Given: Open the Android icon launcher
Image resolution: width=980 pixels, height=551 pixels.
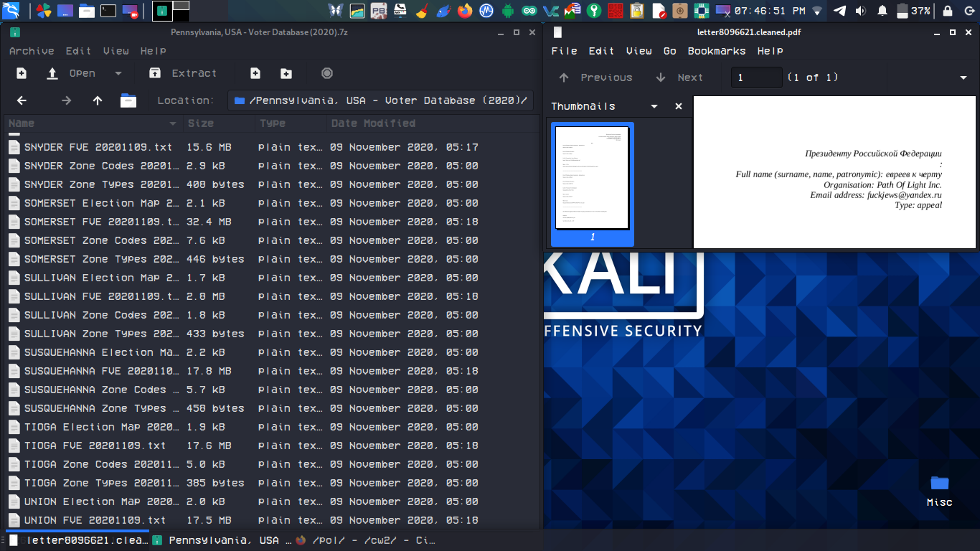Looking at the screenshot, I should click(508, 11).
